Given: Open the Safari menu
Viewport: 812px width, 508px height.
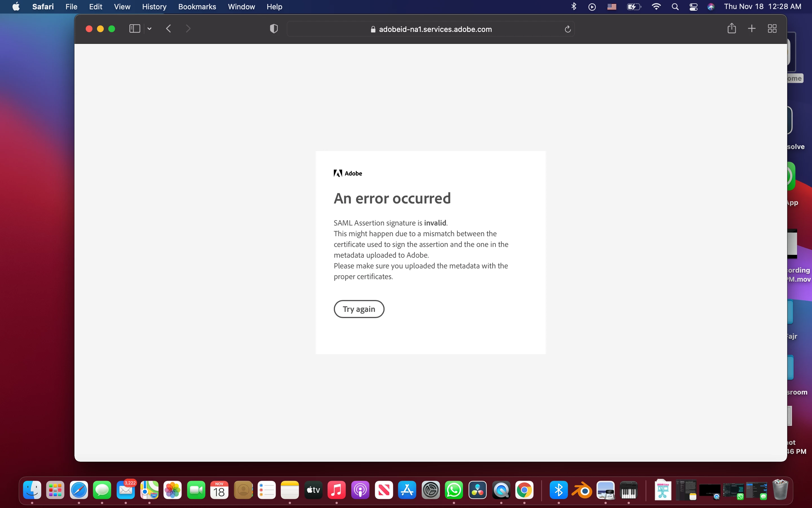Looking at the screenshot, I should (x=43, y=7).
